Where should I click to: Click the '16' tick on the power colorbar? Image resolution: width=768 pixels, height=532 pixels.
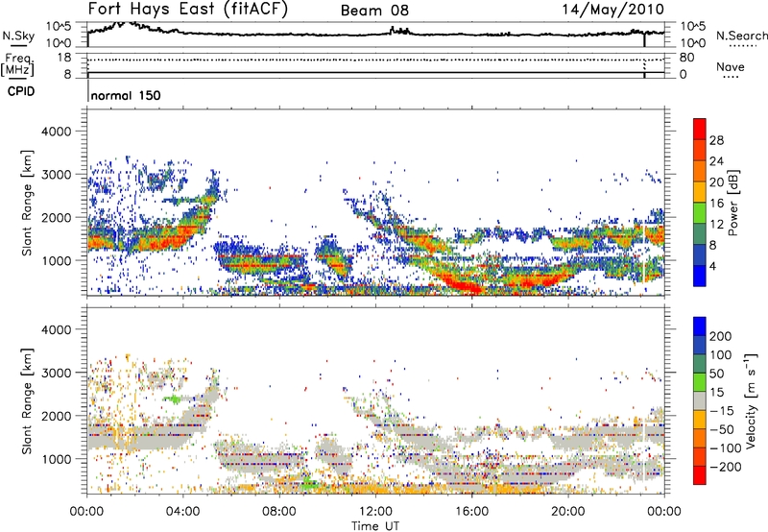(716, 204)
